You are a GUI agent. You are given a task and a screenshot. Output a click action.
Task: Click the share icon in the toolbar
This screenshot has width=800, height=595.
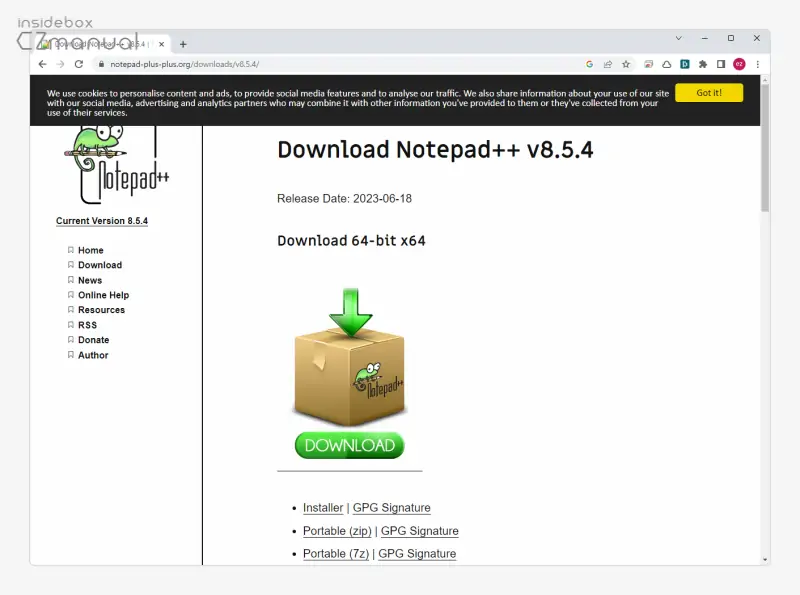click(x=607, y=63)
